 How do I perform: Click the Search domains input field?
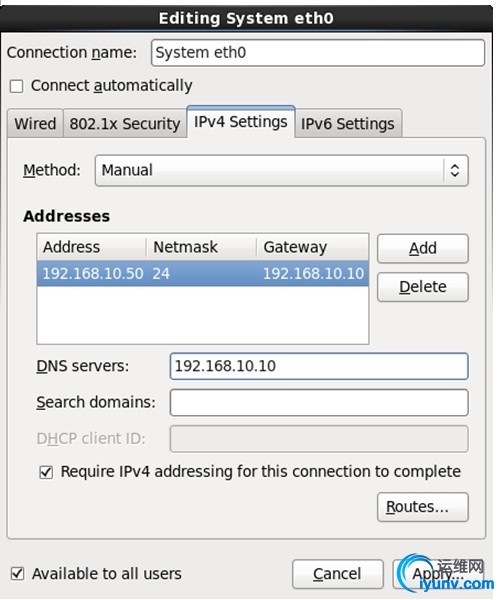click(x=319, y=403)
